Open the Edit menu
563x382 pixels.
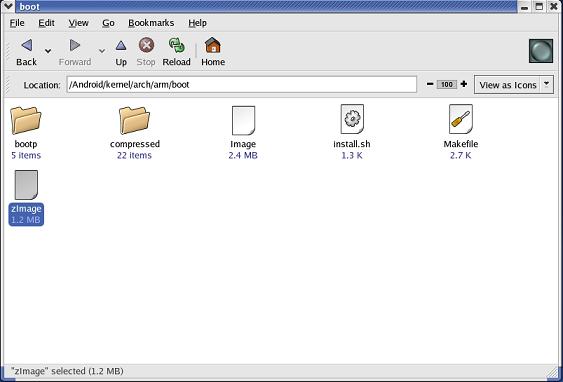(46, 23)
